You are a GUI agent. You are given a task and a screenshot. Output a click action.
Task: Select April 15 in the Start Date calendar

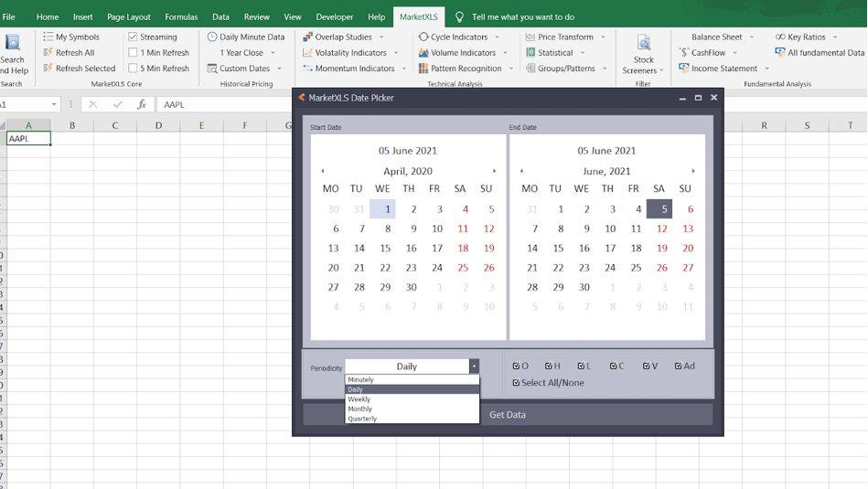coord(385,248)
